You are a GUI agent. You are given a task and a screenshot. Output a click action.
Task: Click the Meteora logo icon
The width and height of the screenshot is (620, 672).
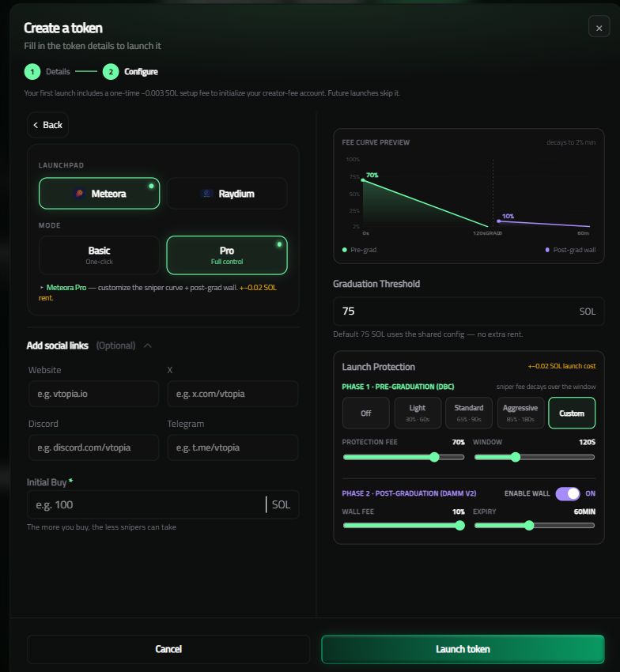tap(79, 193)
